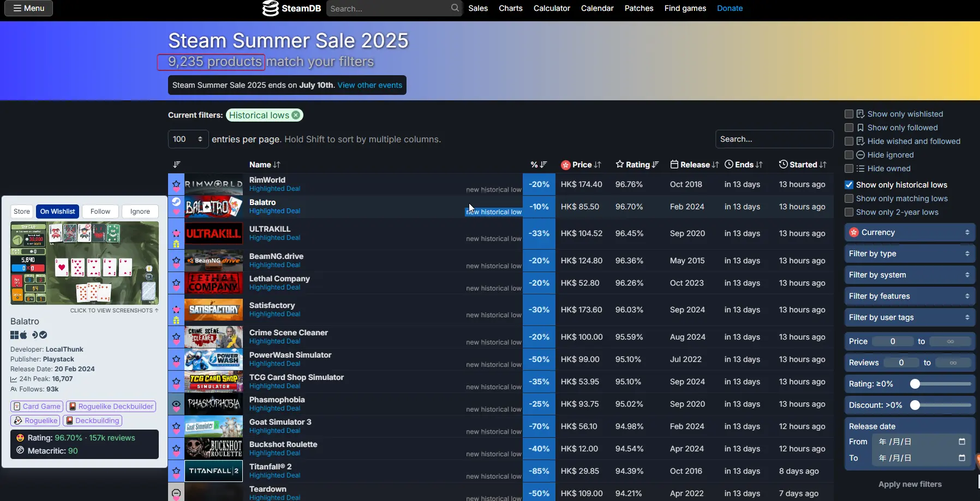980x501 pixels.
Task: Enable Show only followed checkbox
Action: (849, 128)
